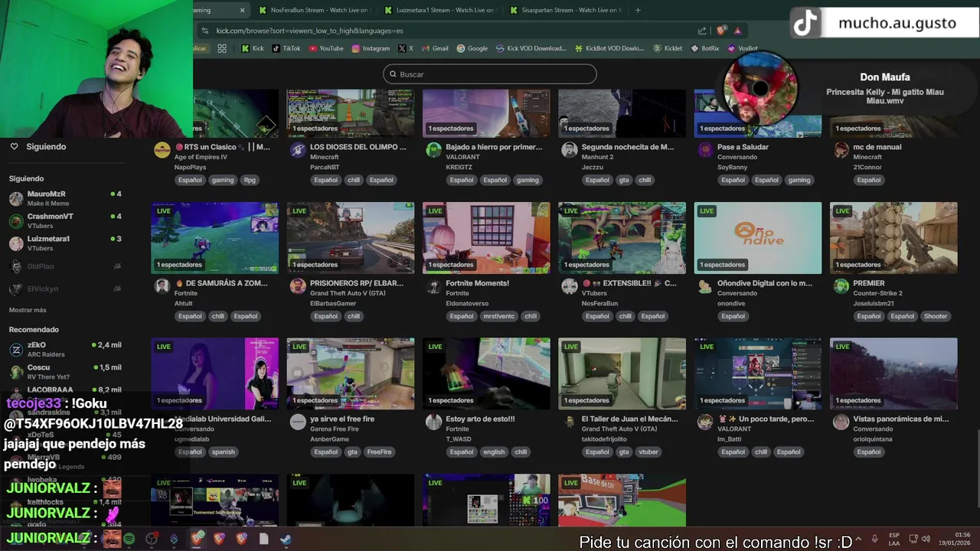
Task: Open ElBarbasGamer channel avatar
Action: 298,286
